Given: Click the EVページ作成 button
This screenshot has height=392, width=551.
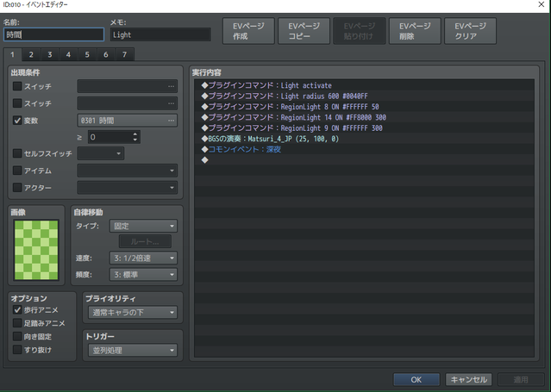Looking at the screenshot, I should (248, 31).
